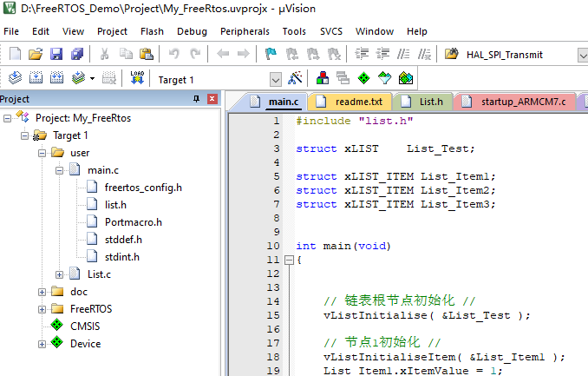588x376 pixels.
Task: Click the Save All icon
Action: click(77, 54)
